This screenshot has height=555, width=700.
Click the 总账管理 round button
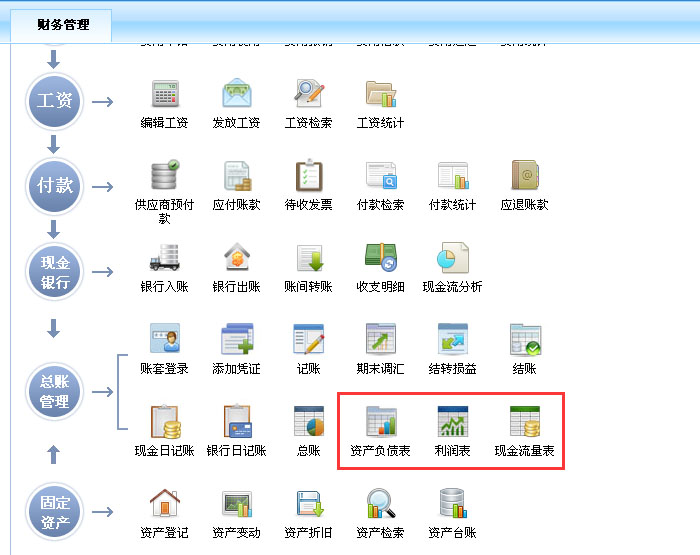[x=54, y=391]
